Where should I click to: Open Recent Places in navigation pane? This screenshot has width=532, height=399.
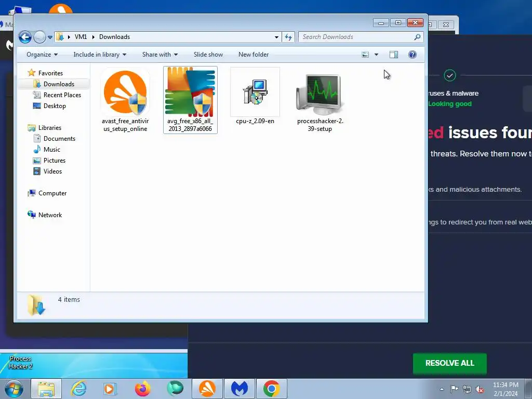click(x=62, y=95)
